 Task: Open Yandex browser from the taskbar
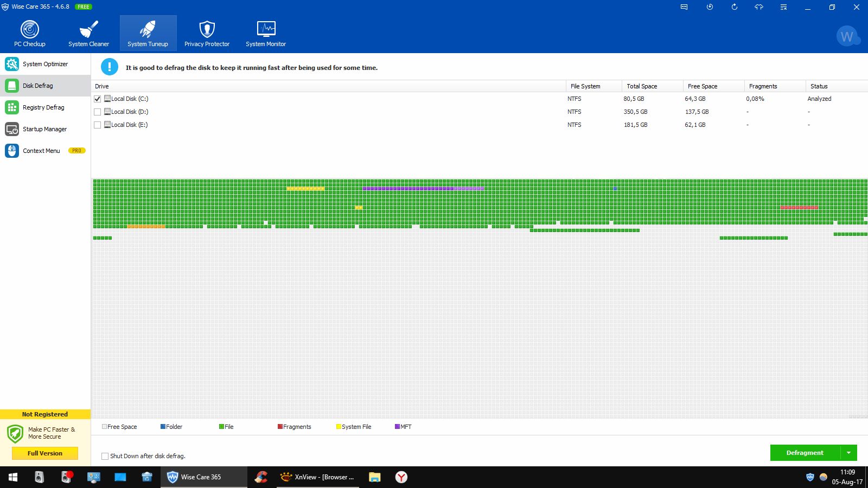[x=401, y=477]
